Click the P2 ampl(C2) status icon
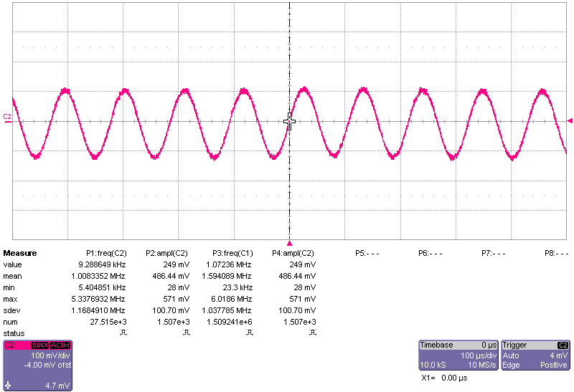This screenshot has width=574, height=392. click(x=185, y=333)
